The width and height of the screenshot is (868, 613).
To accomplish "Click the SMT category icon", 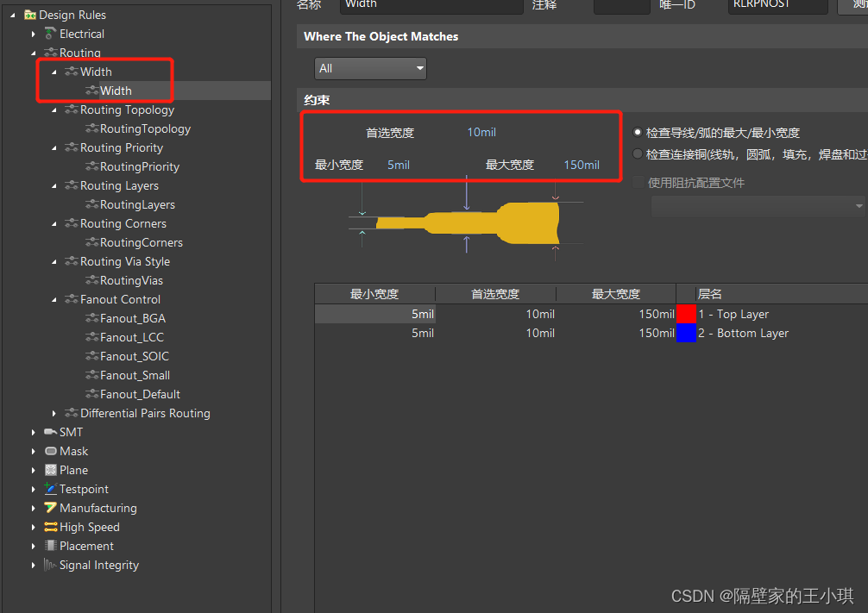I will (x=50, y=432).
